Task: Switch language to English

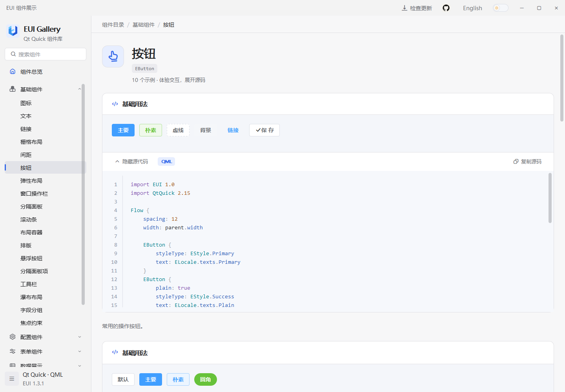Action: tap(472, 8)
